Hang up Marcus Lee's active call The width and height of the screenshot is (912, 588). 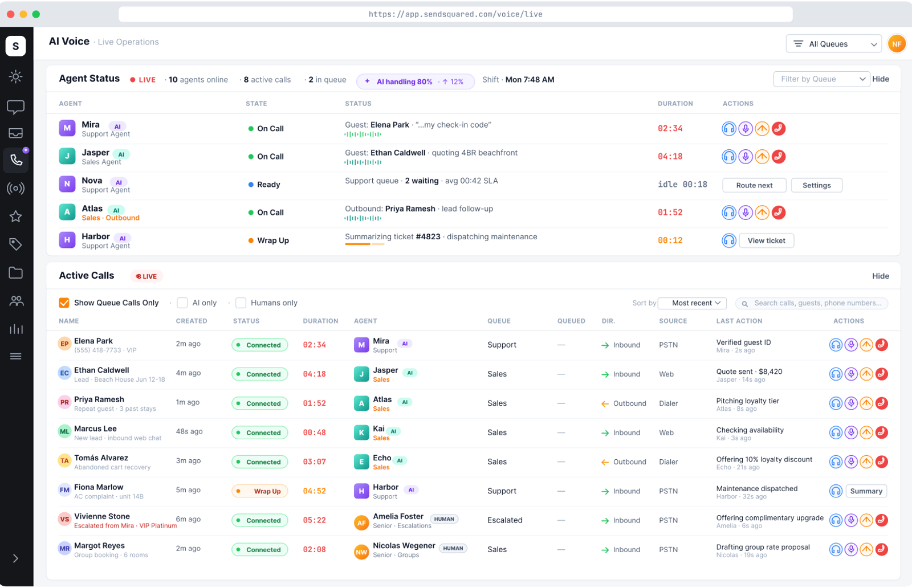click(x=882, y=432)
